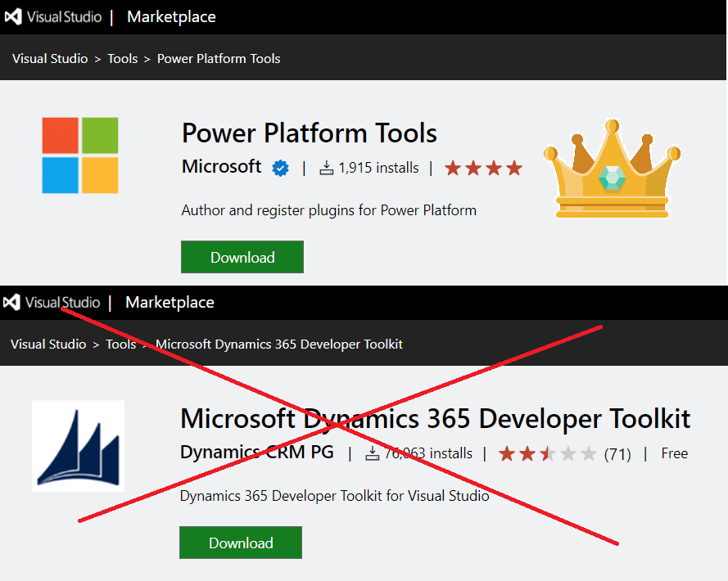Open Microsoft publisher link
This screenshot has width=728, height=581.
point(221,166)
